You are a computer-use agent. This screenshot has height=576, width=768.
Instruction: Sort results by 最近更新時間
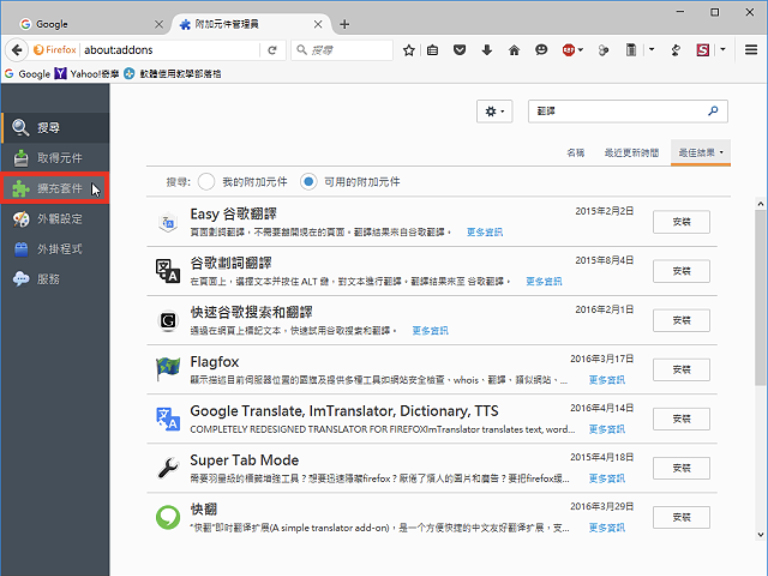(x=631, y=153)
